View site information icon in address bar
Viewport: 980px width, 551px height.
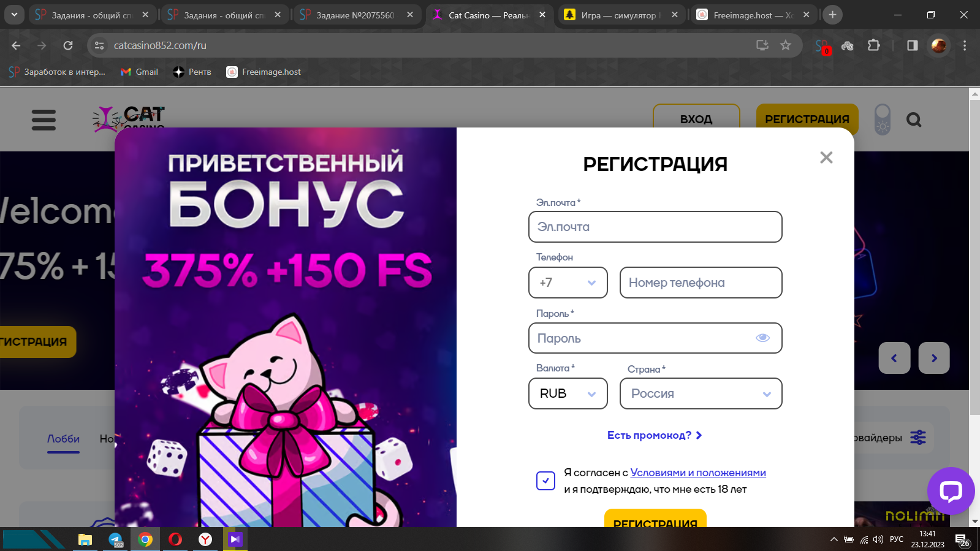[x=99, y=45]
